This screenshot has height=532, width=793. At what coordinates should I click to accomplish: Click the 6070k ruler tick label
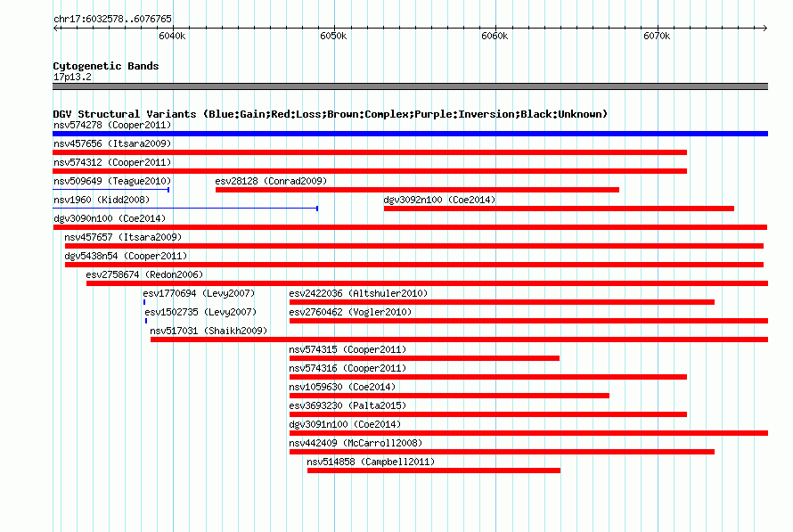[657, 36]
